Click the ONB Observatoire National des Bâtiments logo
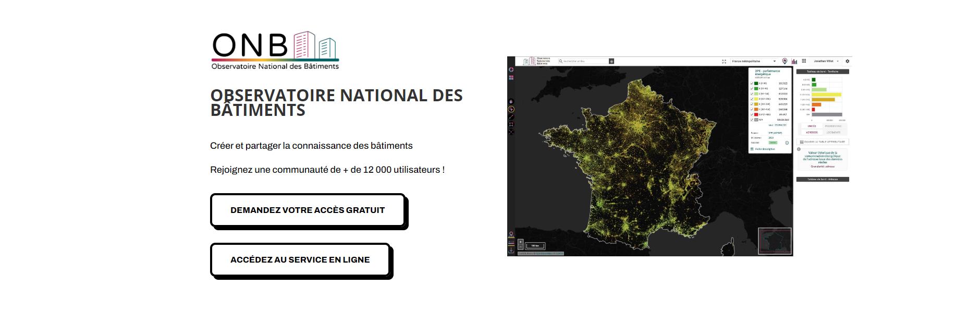 tap(275, 51)
